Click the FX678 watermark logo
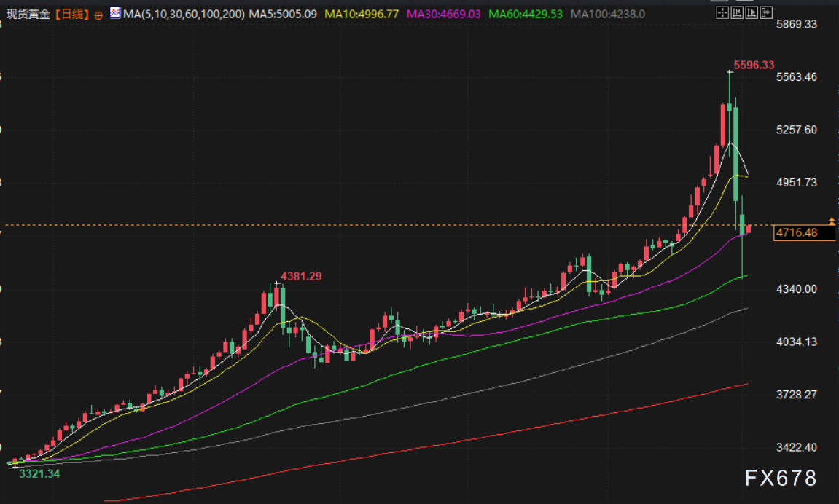This screenshot has height=504, width=839. (781, 478)
